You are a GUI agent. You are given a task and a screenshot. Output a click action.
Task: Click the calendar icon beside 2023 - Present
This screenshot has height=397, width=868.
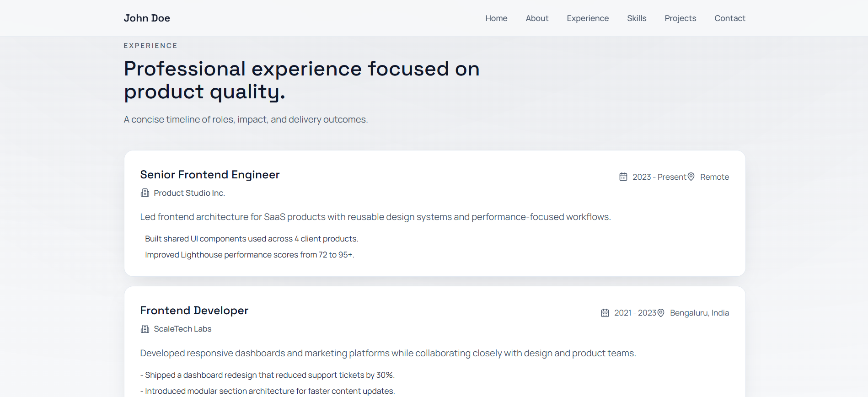click(623, 177)
